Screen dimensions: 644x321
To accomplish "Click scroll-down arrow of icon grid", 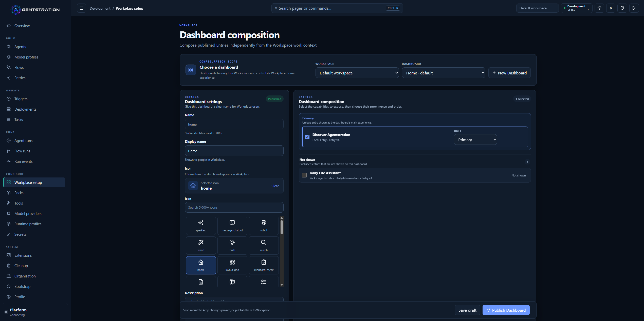I will point(282,285).
